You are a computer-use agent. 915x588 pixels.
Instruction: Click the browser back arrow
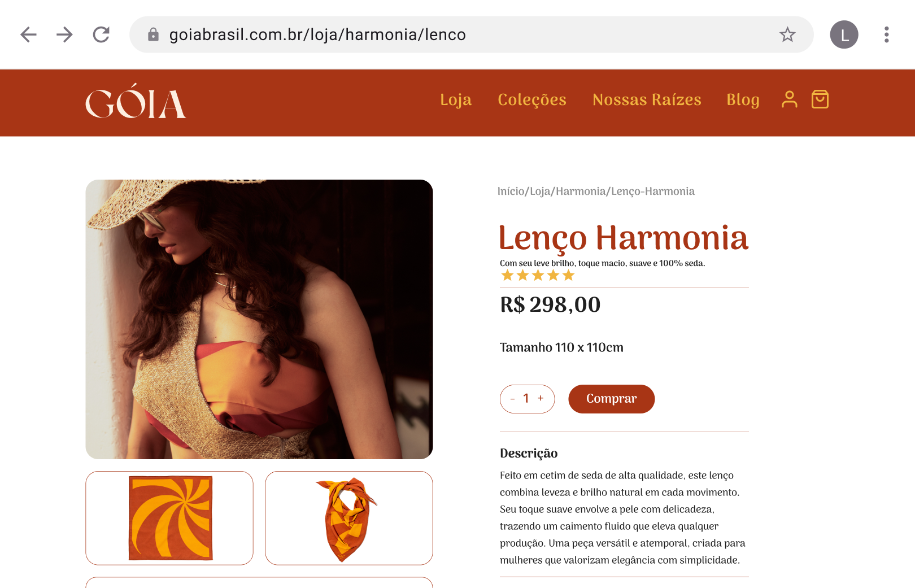click(28, 34)
